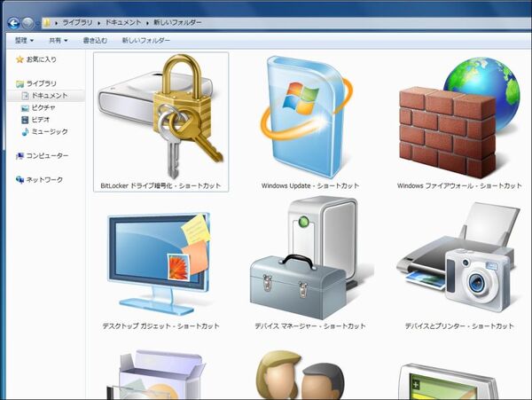
Task: Click the label Windows ファイアウォール - ショートカット
Action: tap(459, 185)
